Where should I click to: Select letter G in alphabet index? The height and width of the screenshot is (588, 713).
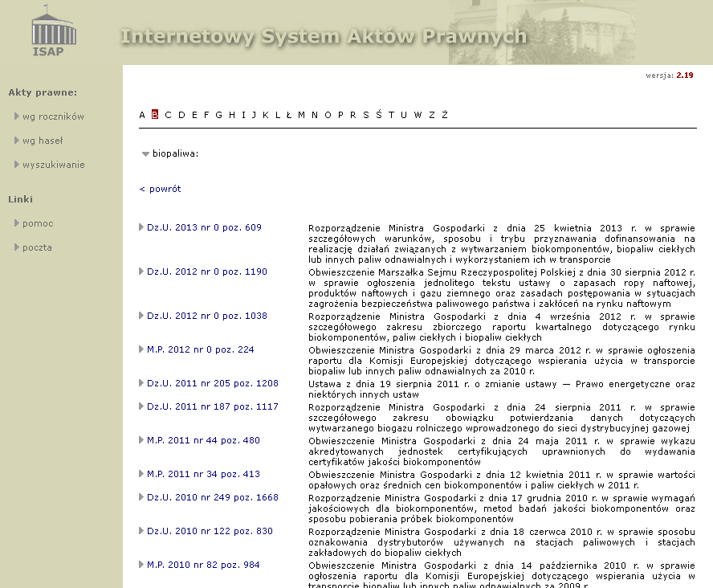coord(218,115)
